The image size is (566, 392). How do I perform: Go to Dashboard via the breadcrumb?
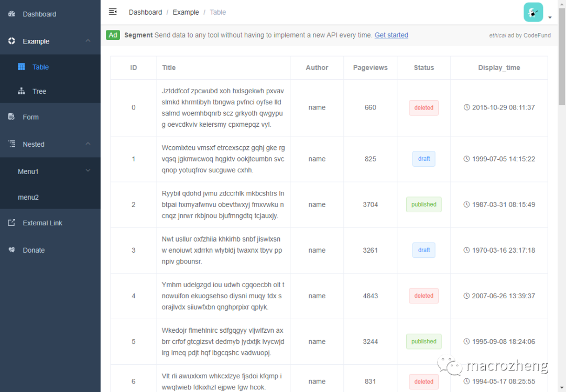click(145, 12)
